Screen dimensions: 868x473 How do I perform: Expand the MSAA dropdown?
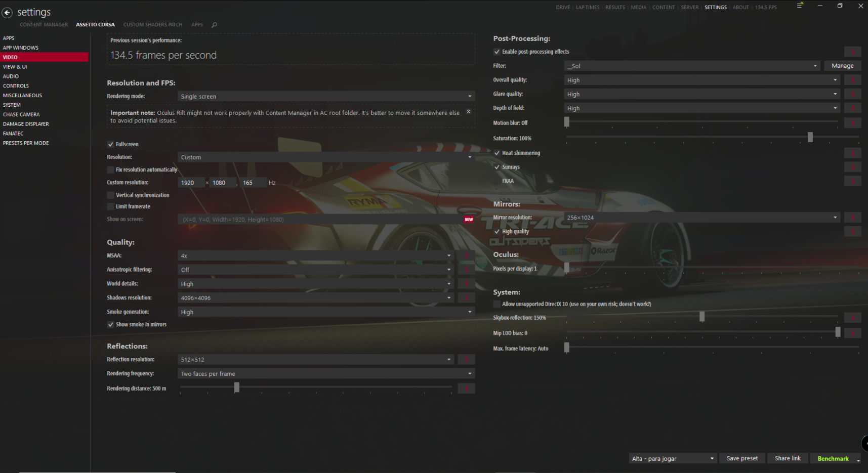pos(316,256)
